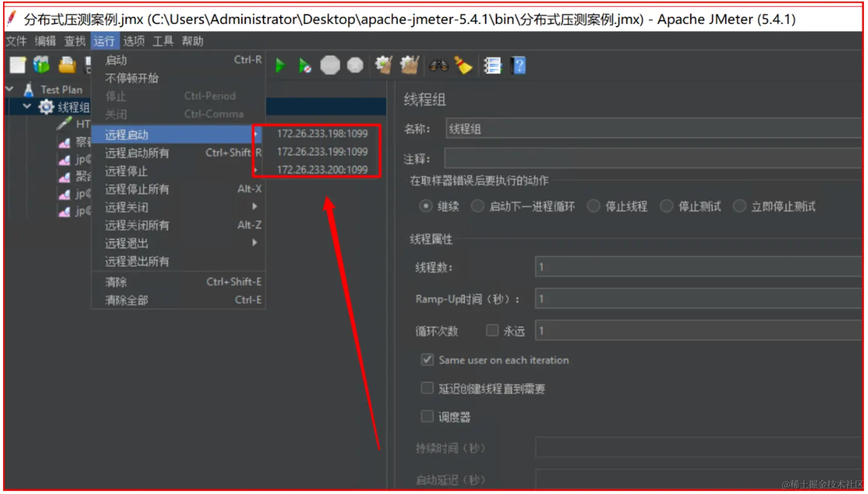The image size is (868, 494).
Task: Open Search with the binoculars icon
Action: click(x=438, y=66)
